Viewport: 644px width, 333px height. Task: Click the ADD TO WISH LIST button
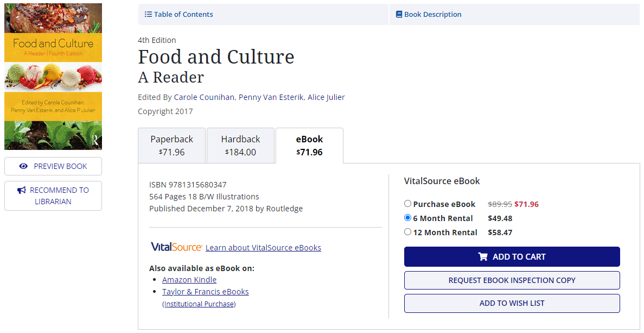pyautogui.click(x=512, y=303)
